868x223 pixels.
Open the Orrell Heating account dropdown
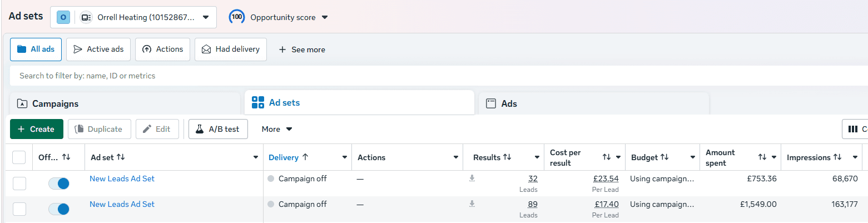click(x=133, y=17)
